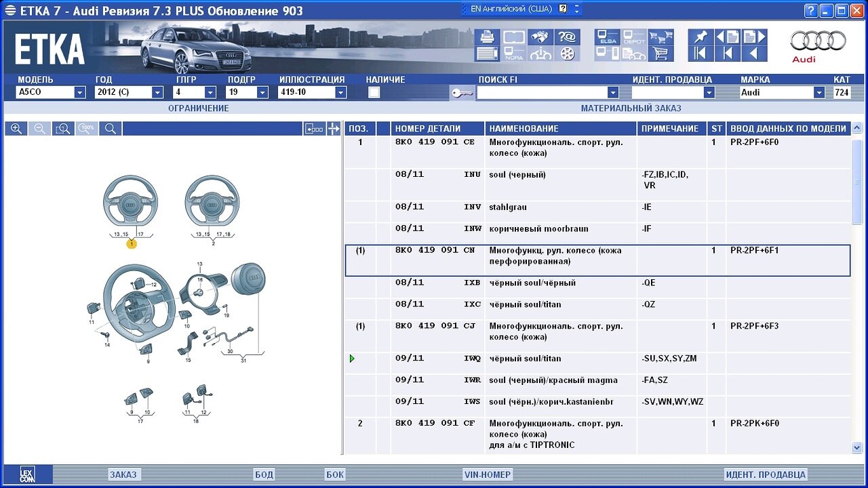The height and width of the screenshot is (488, 868).
Task: Open the binoculars search icon
Action: click(x=540, y=37)
